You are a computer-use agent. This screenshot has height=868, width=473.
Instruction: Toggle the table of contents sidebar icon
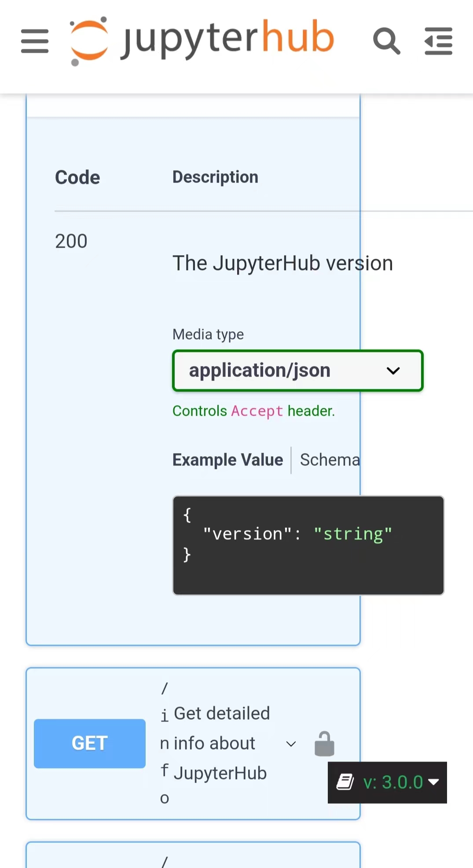[438, 41]
